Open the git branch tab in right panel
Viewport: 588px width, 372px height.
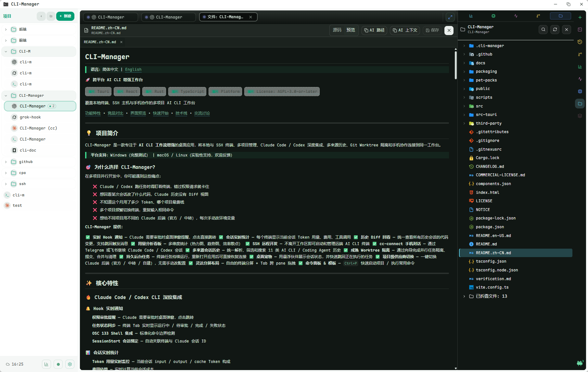click(x=538, y=16)
